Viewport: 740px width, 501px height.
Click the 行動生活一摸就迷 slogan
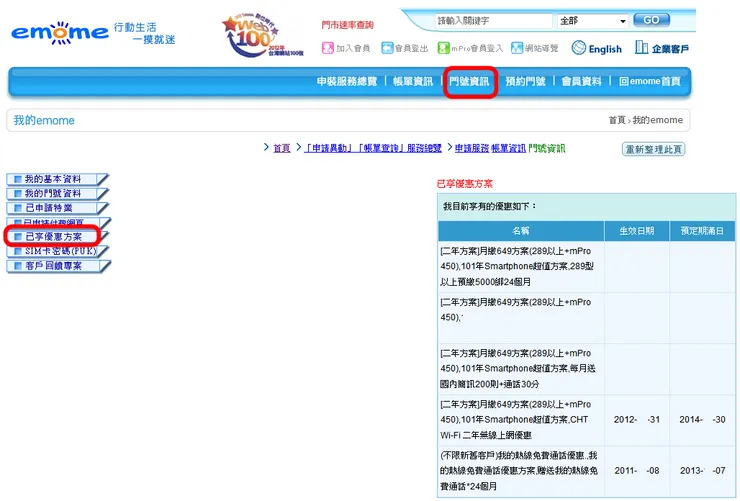coord(144,33)
